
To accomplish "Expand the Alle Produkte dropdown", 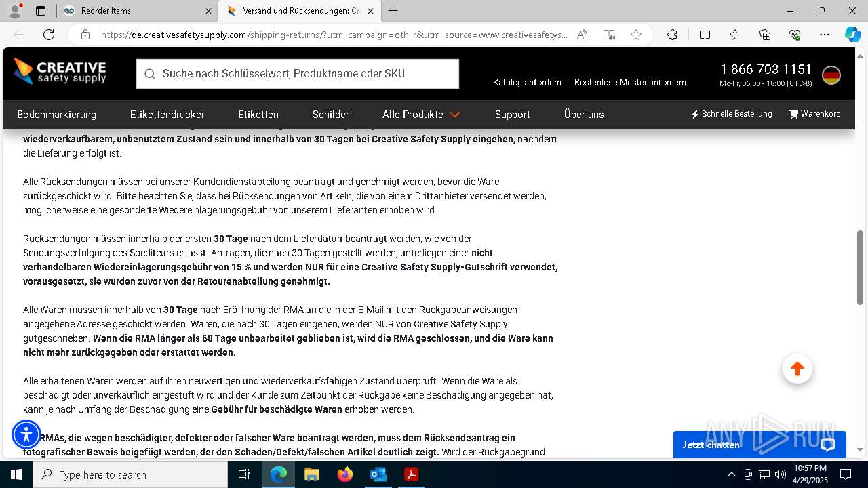I will (421, 115).
